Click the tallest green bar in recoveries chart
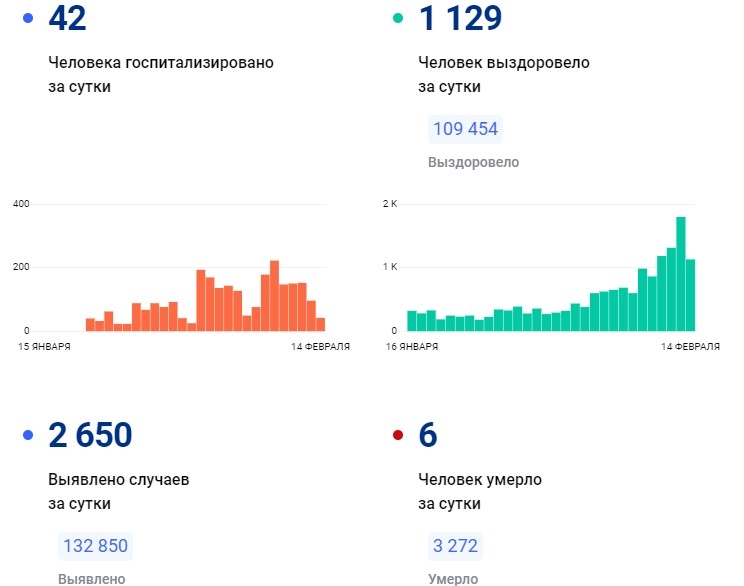744x586 pixels. [x=681, y=273]
